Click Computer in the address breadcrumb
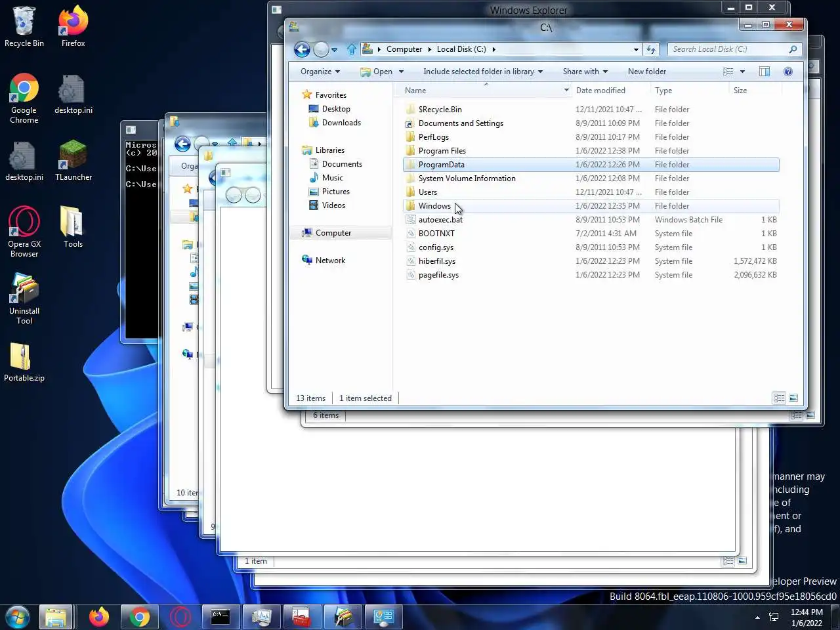This screenshot has height=630, width=840. point(404,49)
